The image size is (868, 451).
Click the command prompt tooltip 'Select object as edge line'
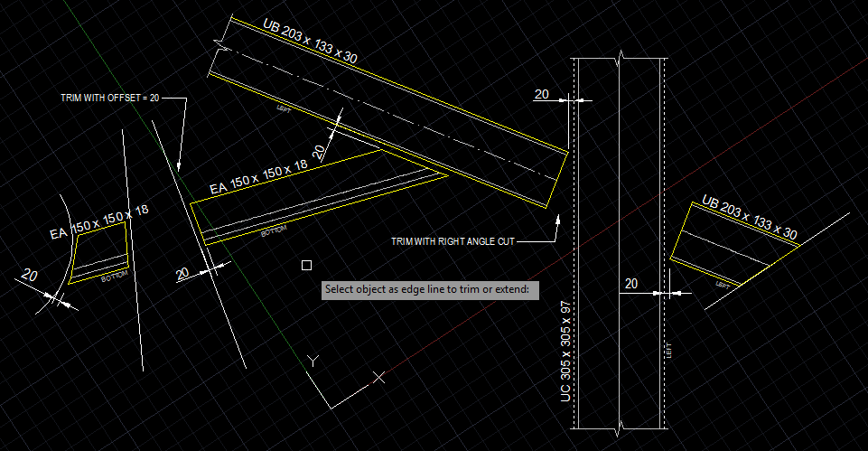point(430,289)
